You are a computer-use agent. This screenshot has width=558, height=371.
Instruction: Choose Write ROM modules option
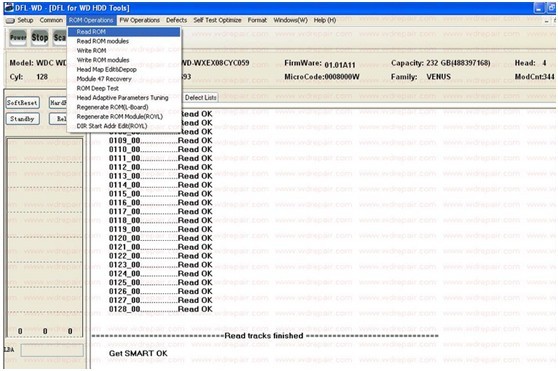pos(124,60)
